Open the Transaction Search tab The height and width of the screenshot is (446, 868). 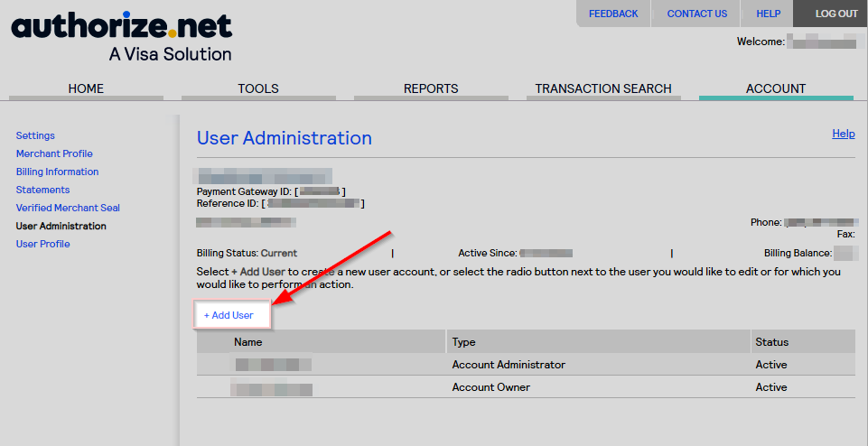coord(603,88)
